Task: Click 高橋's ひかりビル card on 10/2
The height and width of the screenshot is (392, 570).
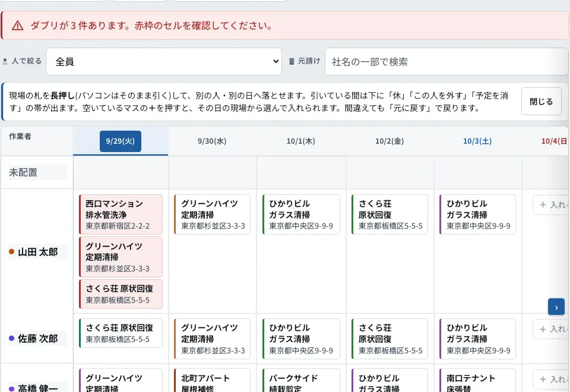Action: tap(389, 380)
